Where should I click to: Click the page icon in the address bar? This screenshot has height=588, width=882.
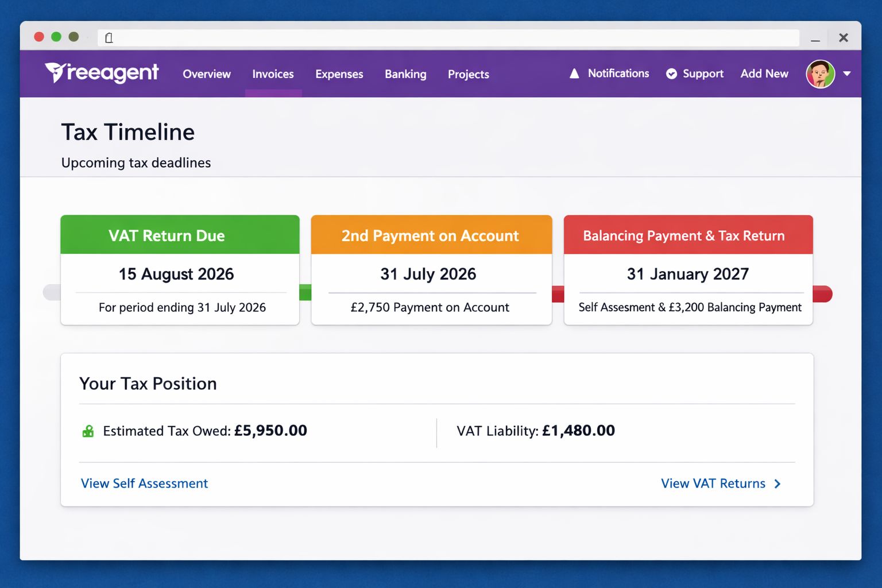tap(109, 38)
